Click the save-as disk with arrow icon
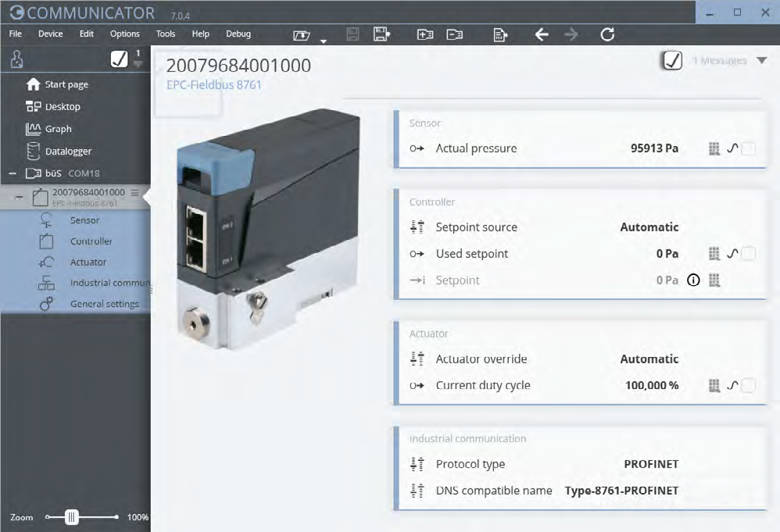This screenshot has width=780, height=532. [381, 34]
